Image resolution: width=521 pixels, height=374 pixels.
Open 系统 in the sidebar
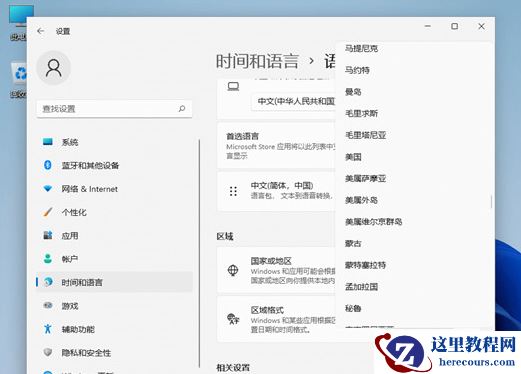click(x=114, y=142)
